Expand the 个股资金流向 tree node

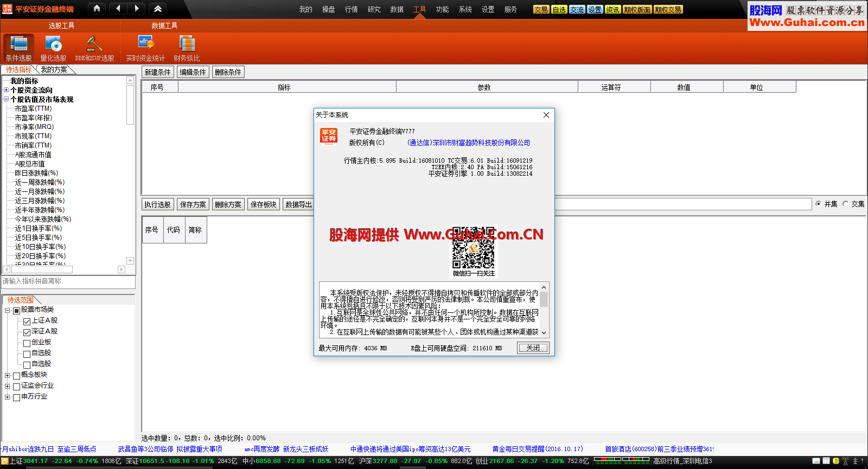tap(6, 90)
